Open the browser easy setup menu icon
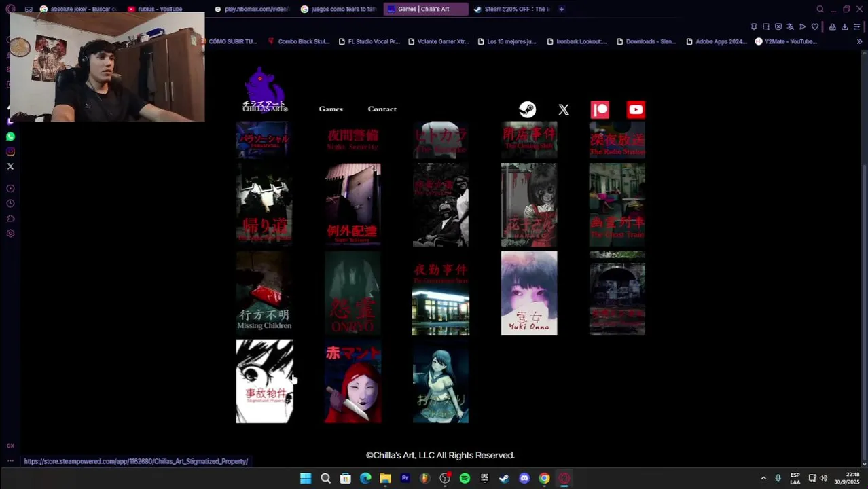The width and height of the screenshot is (868, 489). tap(856, 26)
